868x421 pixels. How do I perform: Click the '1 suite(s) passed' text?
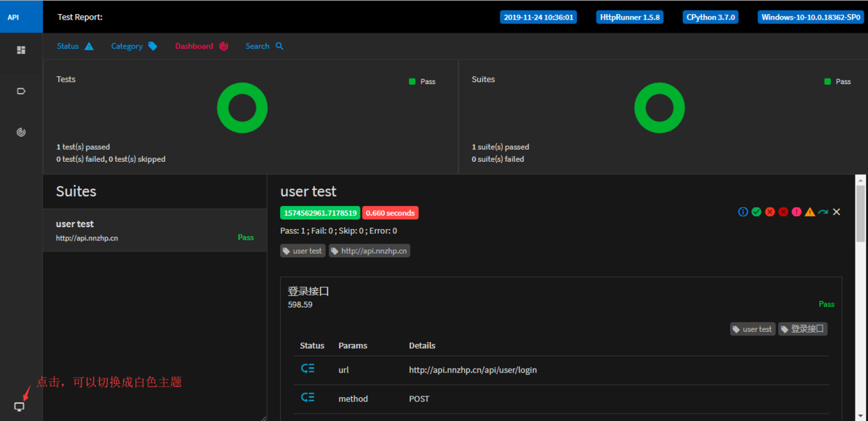500,147
